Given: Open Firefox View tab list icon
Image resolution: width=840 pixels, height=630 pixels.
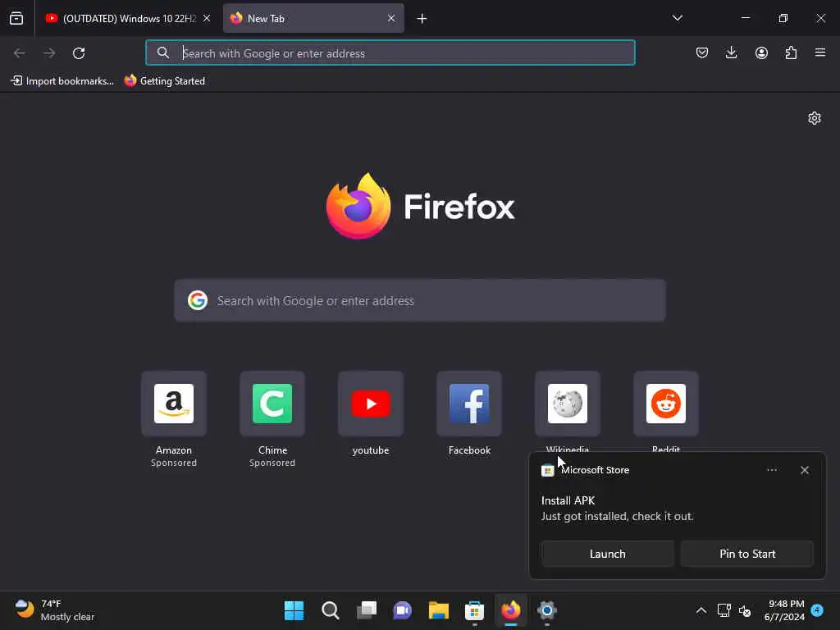Looking at the screenshot, I should tap(16, 18).
